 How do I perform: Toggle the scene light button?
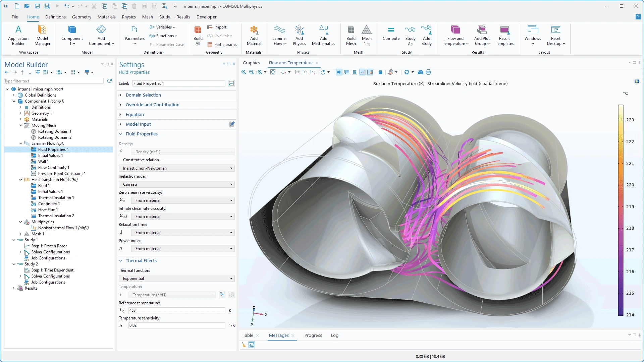point(339,72)
